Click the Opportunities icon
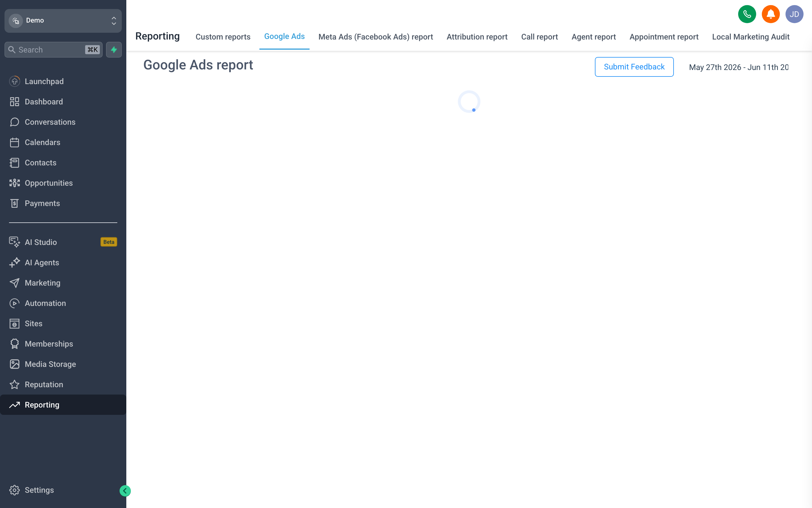Screen dimensions: 812x508 (14, 183)
